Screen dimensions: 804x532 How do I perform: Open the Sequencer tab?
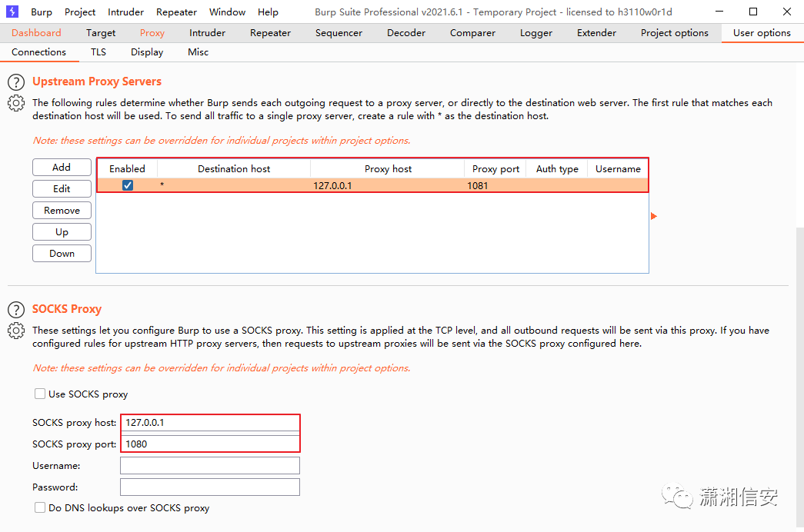(339, 33)
